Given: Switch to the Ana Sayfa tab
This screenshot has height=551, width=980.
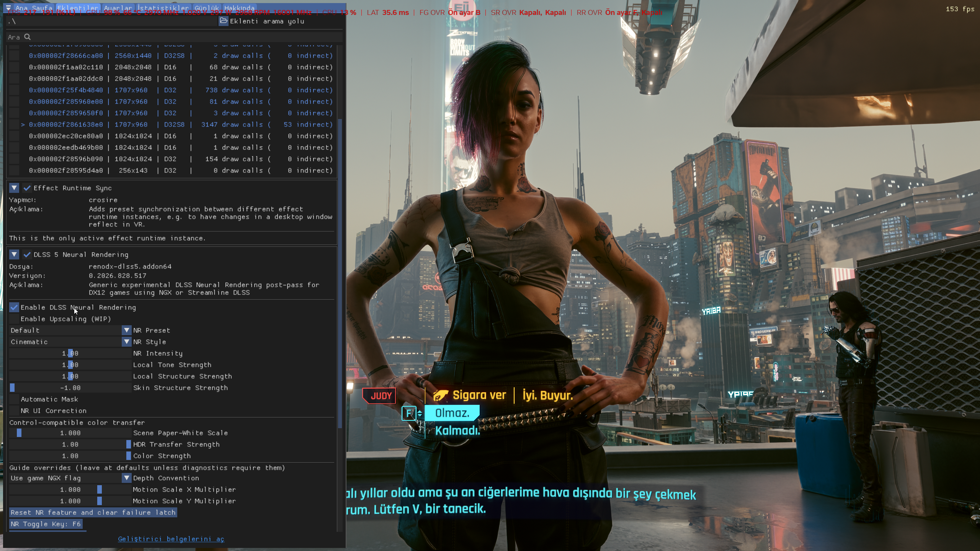Looking at the screenshot, I should pos(34,8).
